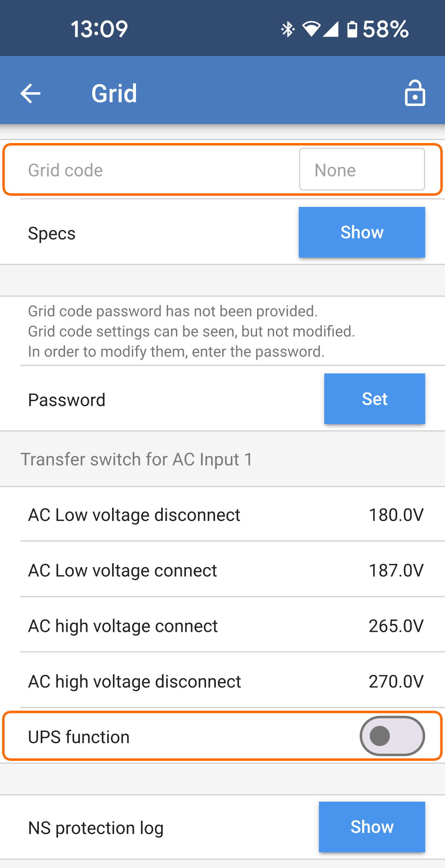Image resolution: width=445 pixels, height=868 pixels.
Task: Open the Grid code dropdown showing None
Action: (x=362, y=169)
